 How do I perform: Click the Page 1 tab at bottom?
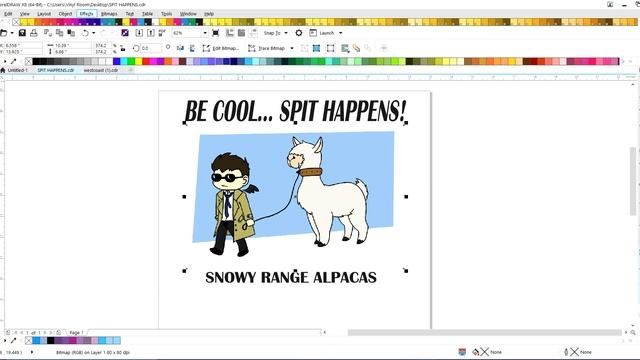(76, 333)
